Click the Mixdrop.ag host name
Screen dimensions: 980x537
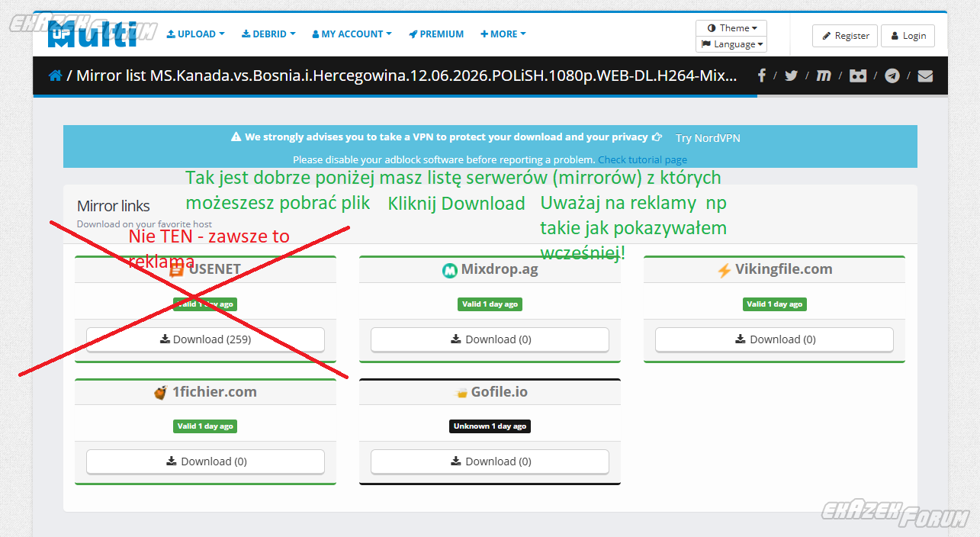click(x=500, y=269)
